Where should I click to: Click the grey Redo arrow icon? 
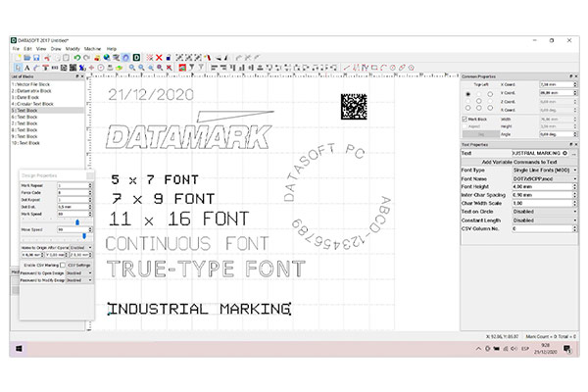point(86,58)
